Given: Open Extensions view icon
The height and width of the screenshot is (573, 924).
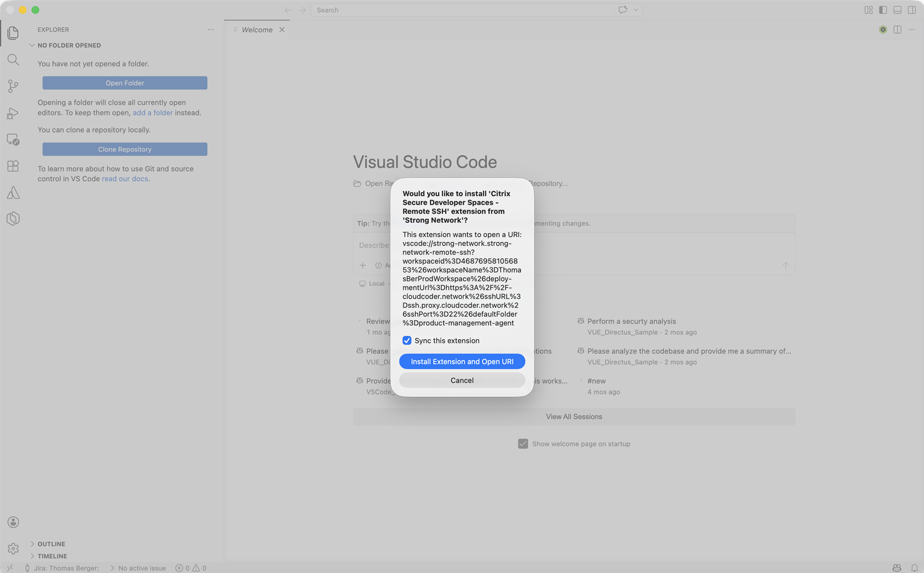Looking at the screenshot, I should click(13, 166).
